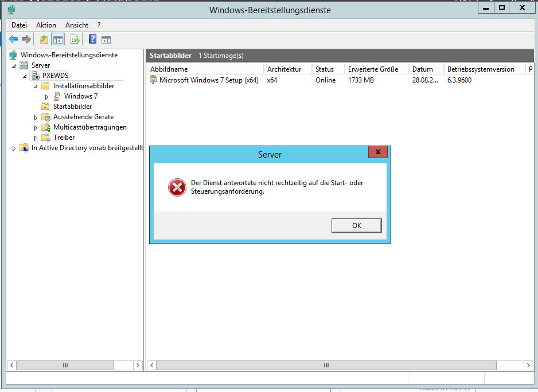The width and height of the screenshot is (538, 392).
Task: Click the list pane horizontal scrollbar thumb
Action: (326, 365)
